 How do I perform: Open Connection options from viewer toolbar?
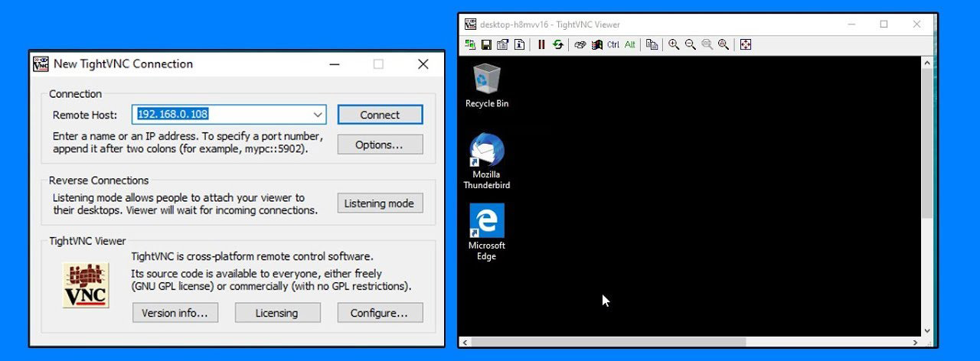tap(503, 45)
